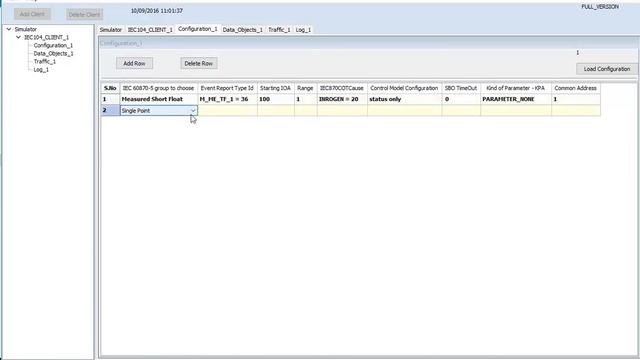The image size is (640, 360).
Task: Click the Add Row button
Action: [134, 64]
